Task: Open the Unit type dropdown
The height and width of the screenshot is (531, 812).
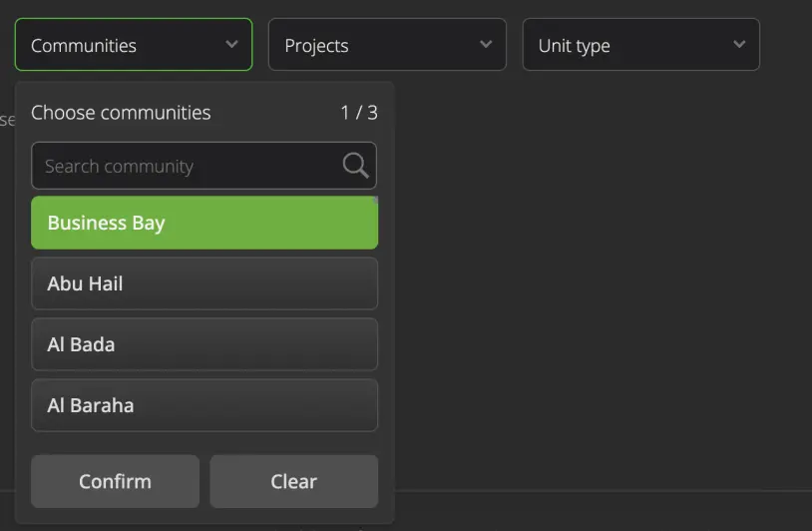Action: click(x=641, y=45)
